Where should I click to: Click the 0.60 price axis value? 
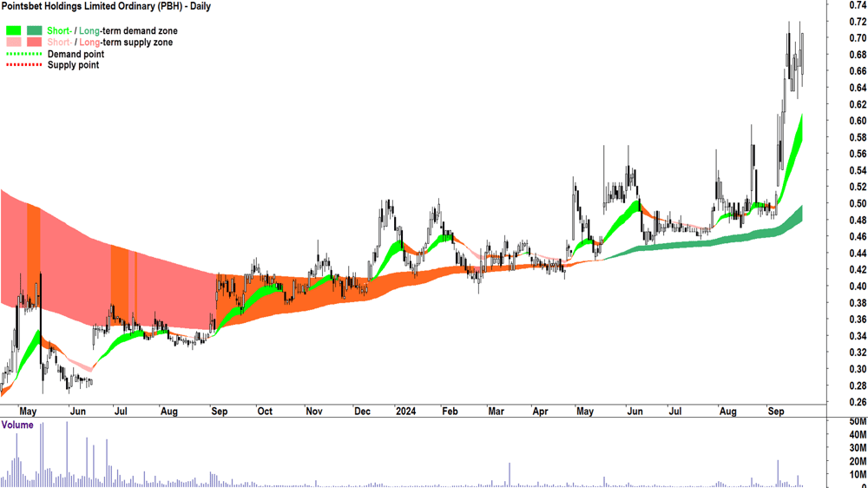pyautogui.click(x=858, y=121)
